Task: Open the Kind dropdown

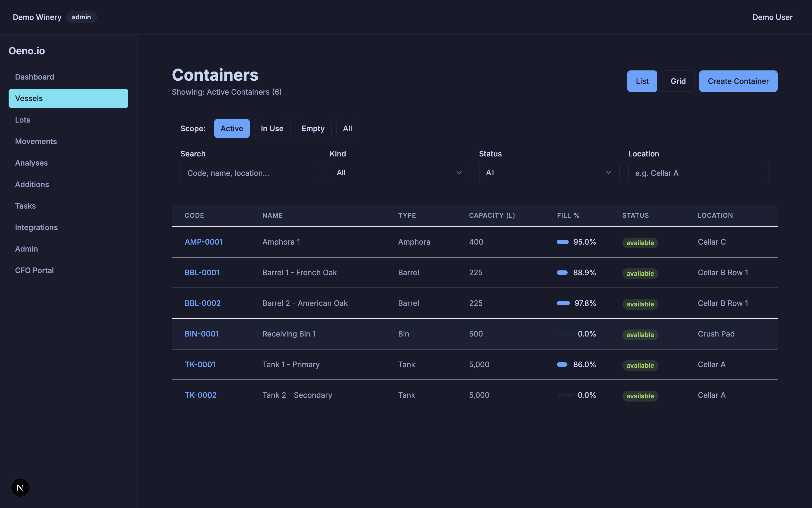Action: (400, 173)
